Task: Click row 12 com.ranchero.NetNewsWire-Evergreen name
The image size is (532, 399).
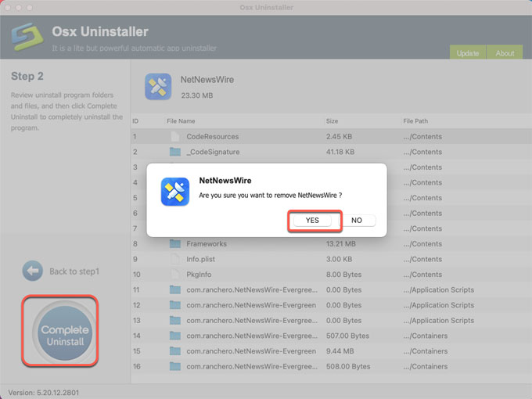Action: tap(251, 305)
